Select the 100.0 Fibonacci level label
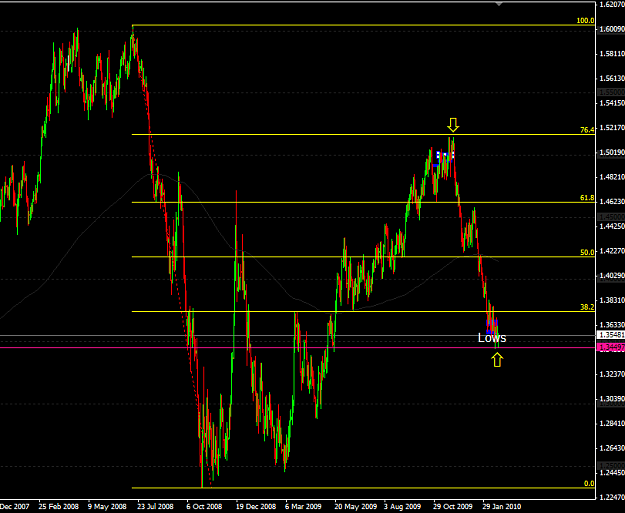The height and width of the screenshot is (513, 625). pos(585,21)
